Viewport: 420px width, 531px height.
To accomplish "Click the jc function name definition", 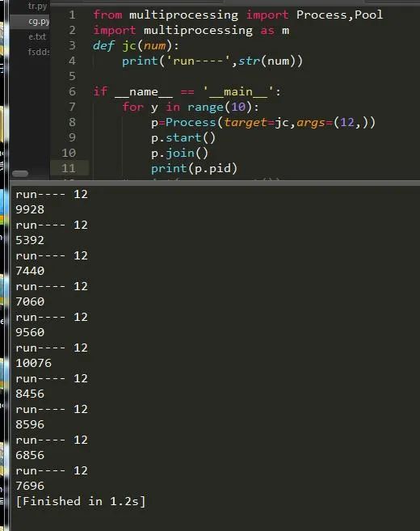I will [x=129, y=46].
